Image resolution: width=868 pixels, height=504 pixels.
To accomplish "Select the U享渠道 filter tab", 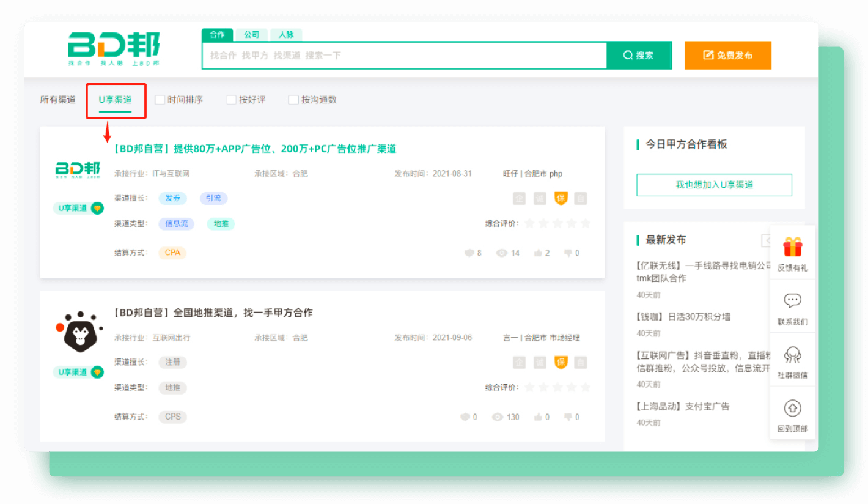I will coord(116,100).
